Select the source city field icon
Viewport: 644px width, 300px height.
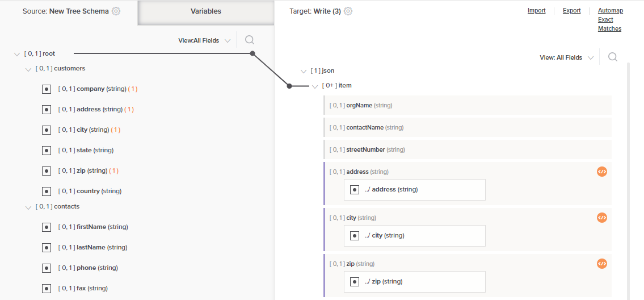point(47,130)
